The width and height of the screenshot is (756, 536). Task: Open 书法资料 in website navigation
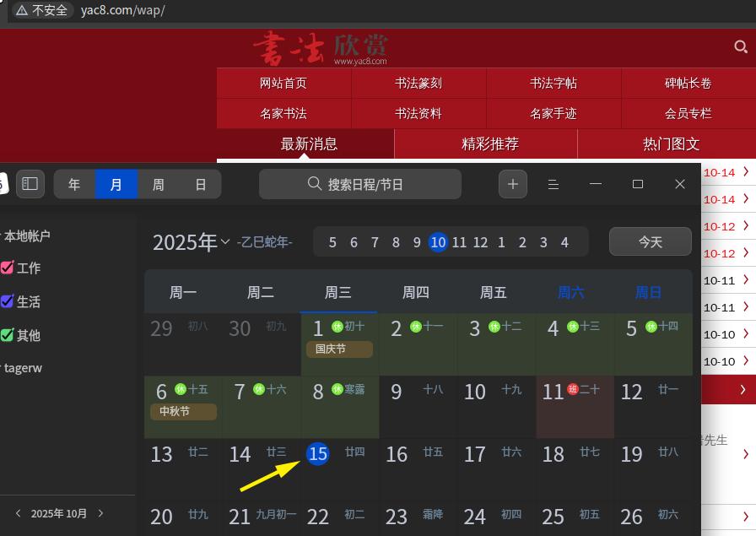pos(418,114)
